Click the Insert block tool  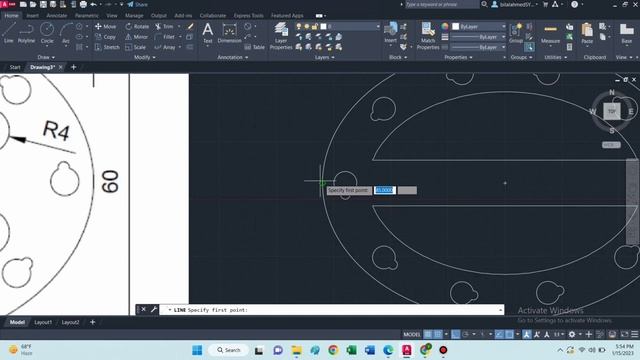391,33
